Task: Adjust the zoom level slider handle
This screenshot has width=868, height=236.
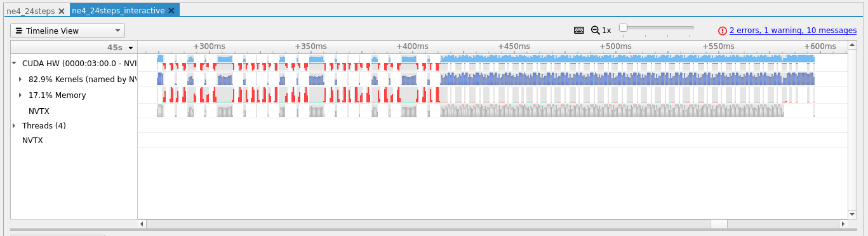Action: [x=623, y=27]
